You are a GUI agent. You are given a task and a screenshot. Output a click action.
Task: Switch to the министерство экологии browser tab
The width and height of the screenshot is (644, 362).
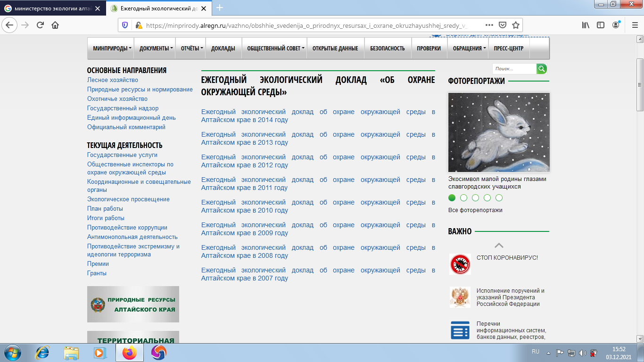pyautogui.click(x=52, y=8)
